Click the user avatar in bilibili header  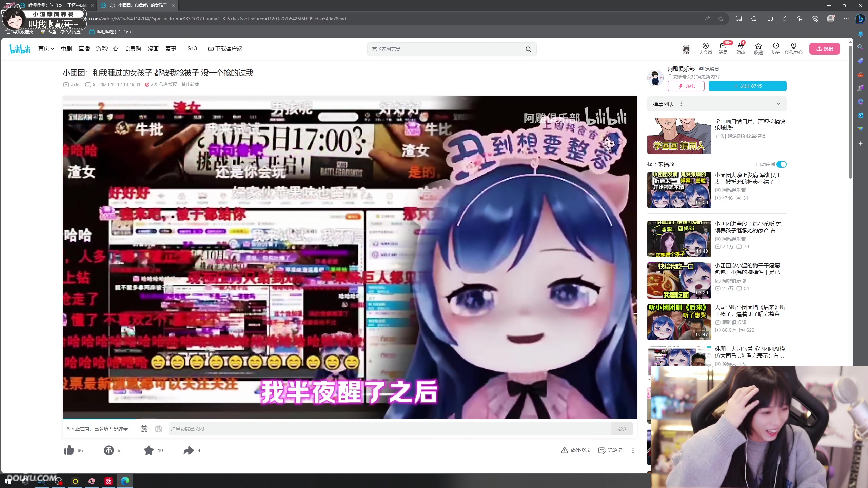pyautogui.click(x=686, y=49)
